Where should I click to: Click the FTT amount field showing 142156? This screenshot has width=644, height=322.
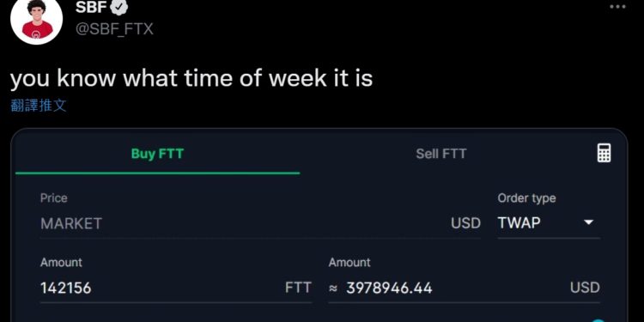pos(176,288)
